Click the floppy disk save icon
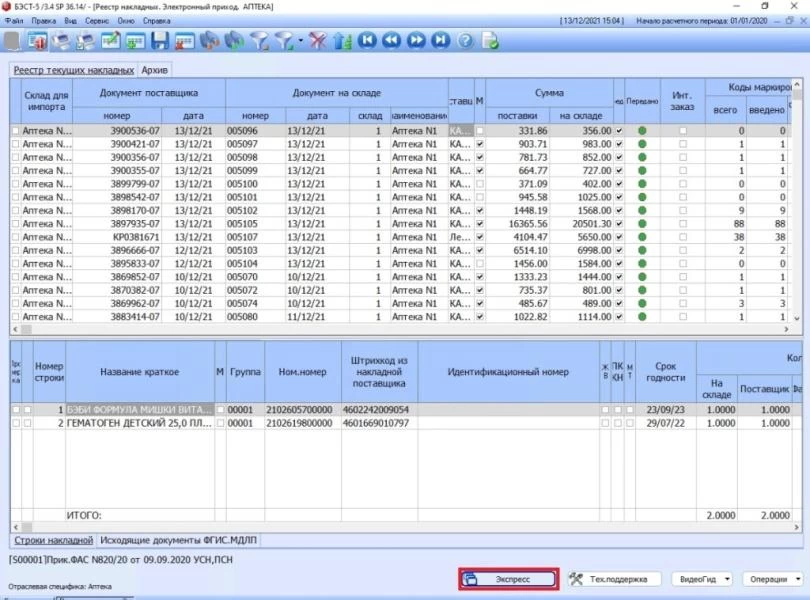 (x=160, y=41)
